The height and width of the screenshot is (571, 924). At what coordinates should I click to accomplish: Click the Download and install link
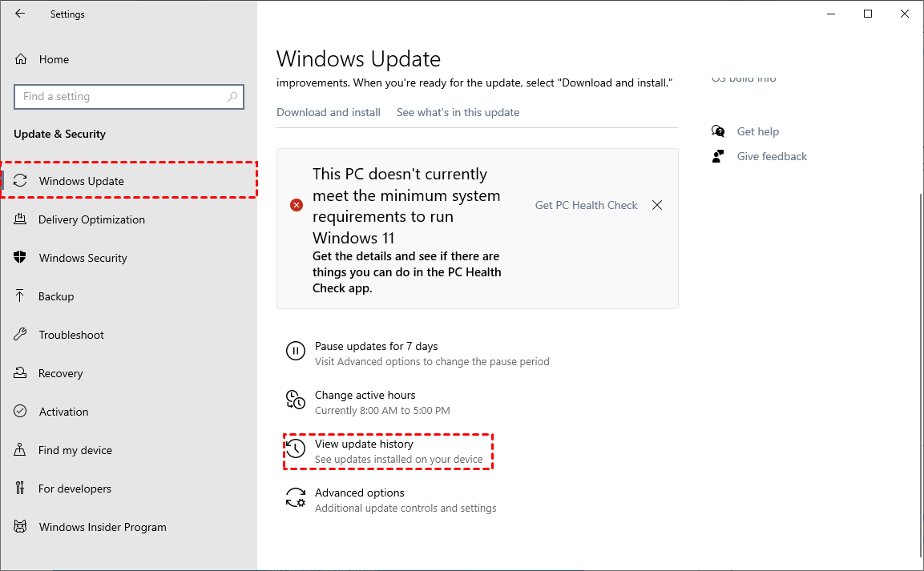point(329,112)
